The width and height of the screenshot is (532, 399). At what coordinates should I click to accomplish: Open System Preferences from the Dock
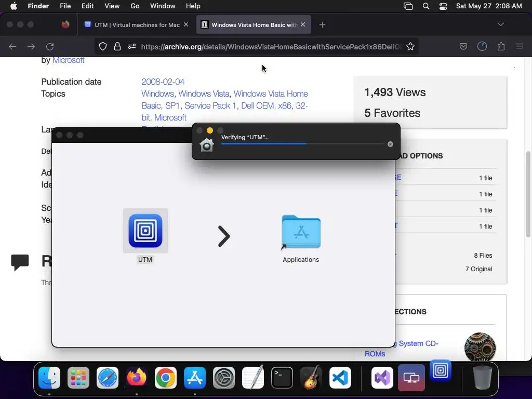224,378
